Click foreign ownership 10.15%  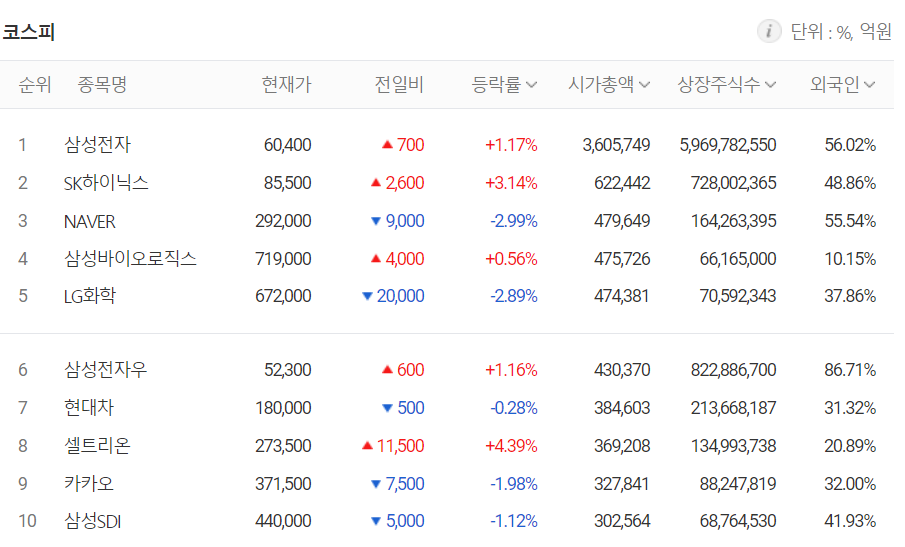tap(850, 259)
